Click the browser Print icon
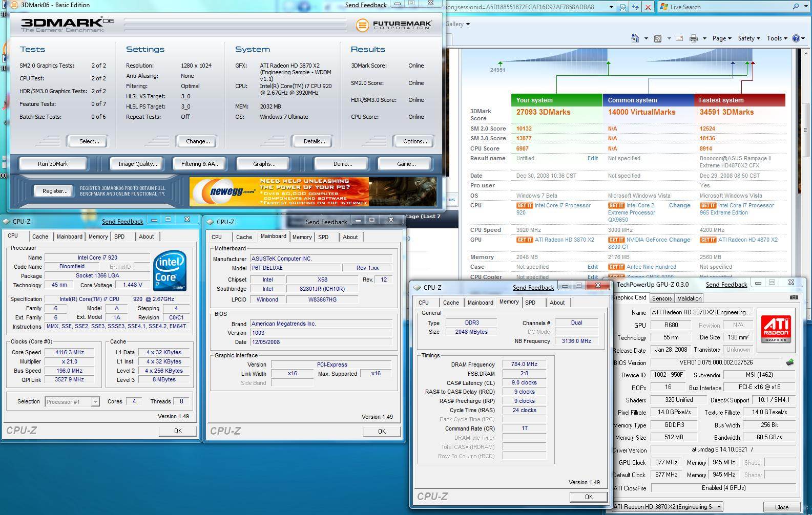 click(694, 38)
